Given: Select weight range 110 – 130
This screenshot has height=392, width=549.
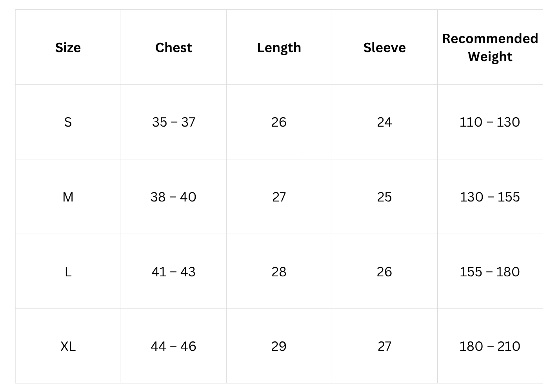Looking at the screenshot, I should [x=490, y=122].
